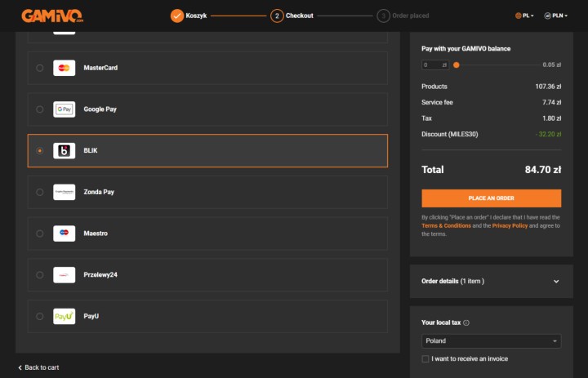Click the Checkout step label
The image size is (588, 378).
[299, 16]
